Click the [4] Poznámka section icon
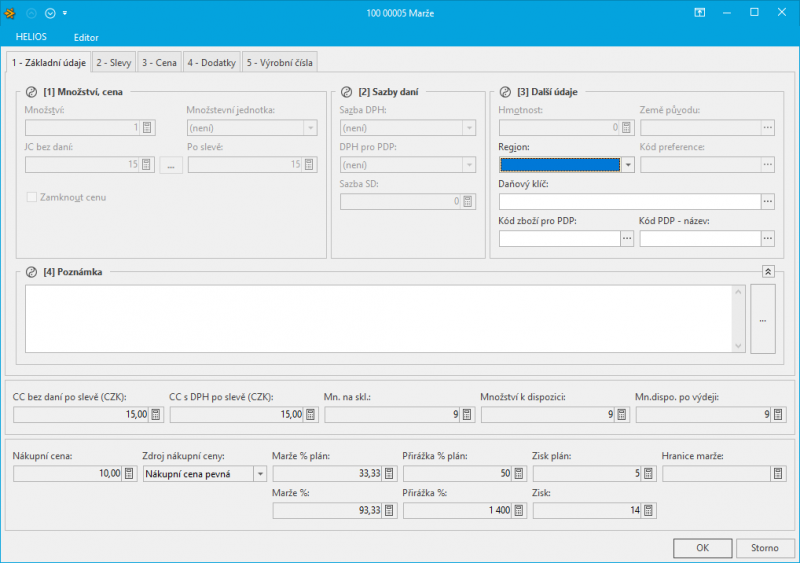This screenshot has height=563, width=800. (x=31, y=271)
